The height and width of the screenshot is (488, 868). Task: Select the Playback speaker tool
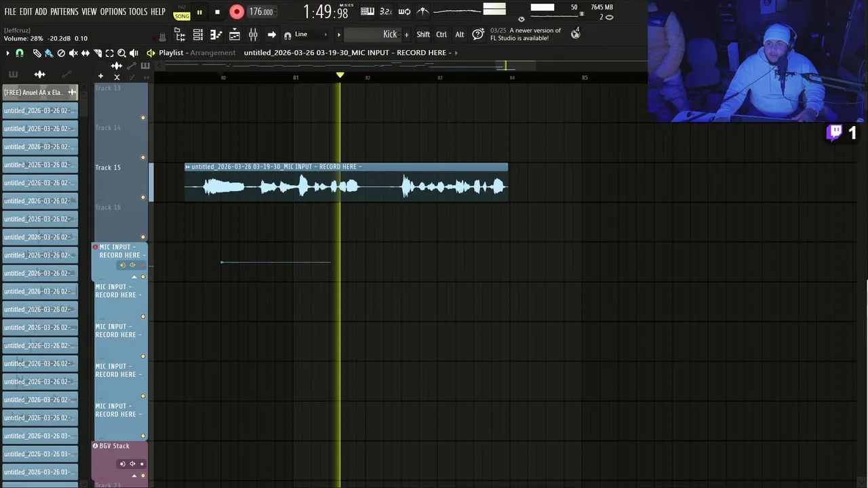134,53
